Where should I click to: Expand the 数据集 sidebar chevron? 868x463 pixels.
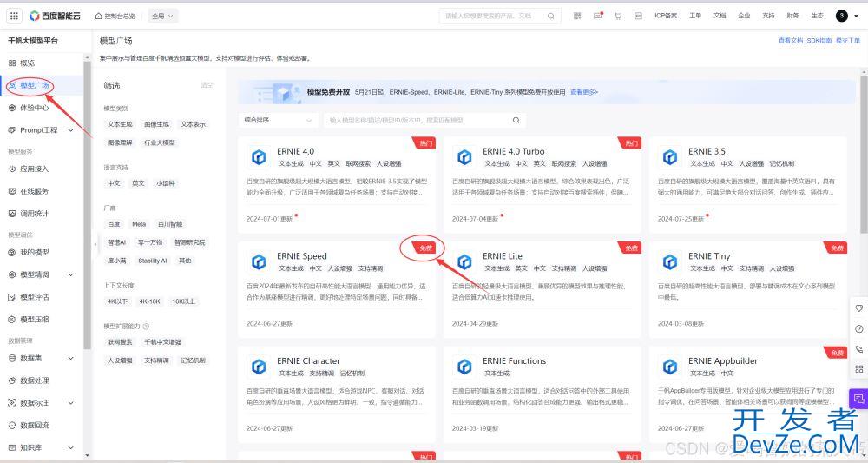(x=71, y=359)
